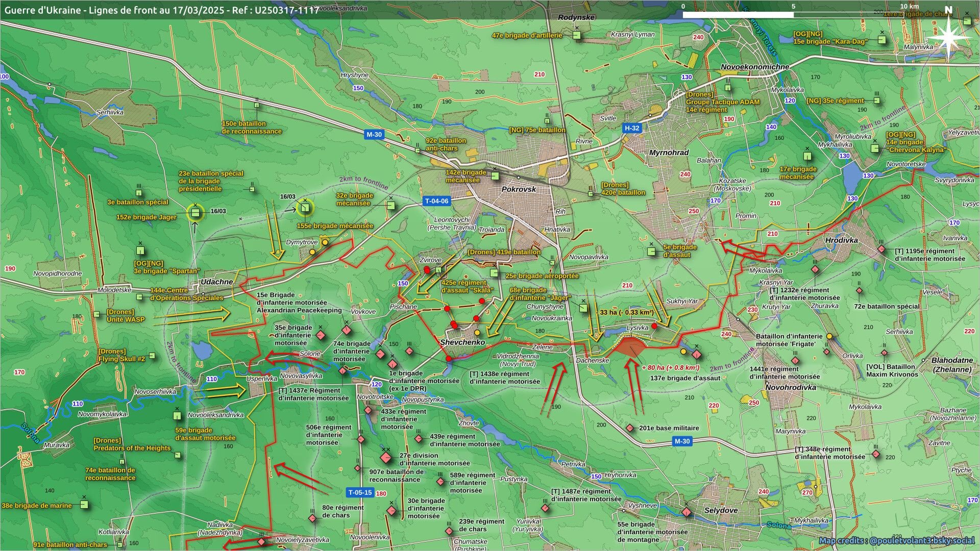Click the Flying Skull #2 label
The width and height of the screenshot is (980, 551).
click(121, 355)
